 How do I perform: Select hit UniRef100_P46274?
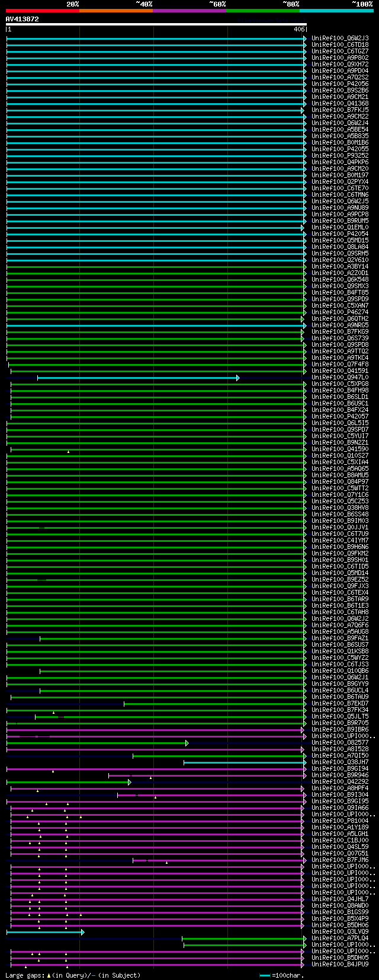pyautogui.click(x=340, y=312)
